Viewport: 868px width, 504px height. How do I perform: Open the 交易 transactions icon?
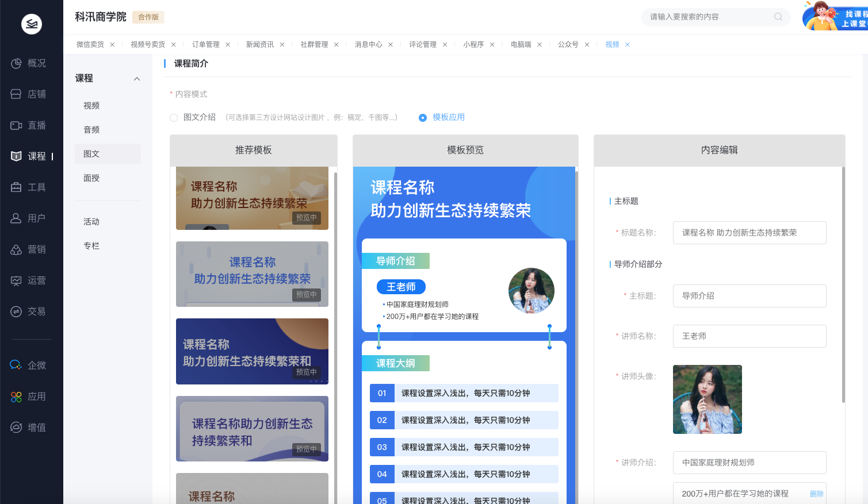16,311
